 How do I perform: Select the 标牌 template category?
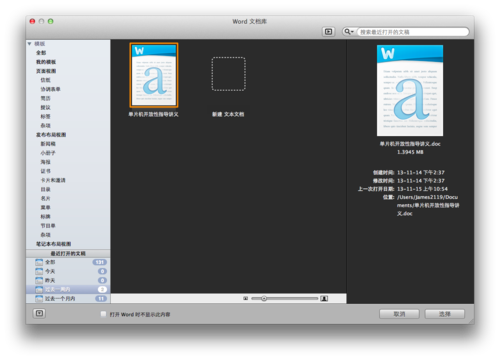pyautogui.click(x=45, y=216)
